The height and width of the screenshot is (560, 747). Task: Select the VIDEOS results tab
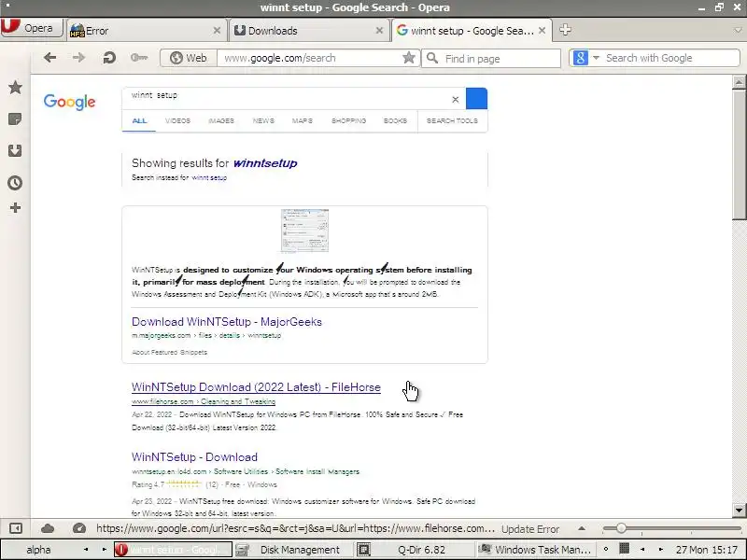(177, 121)
